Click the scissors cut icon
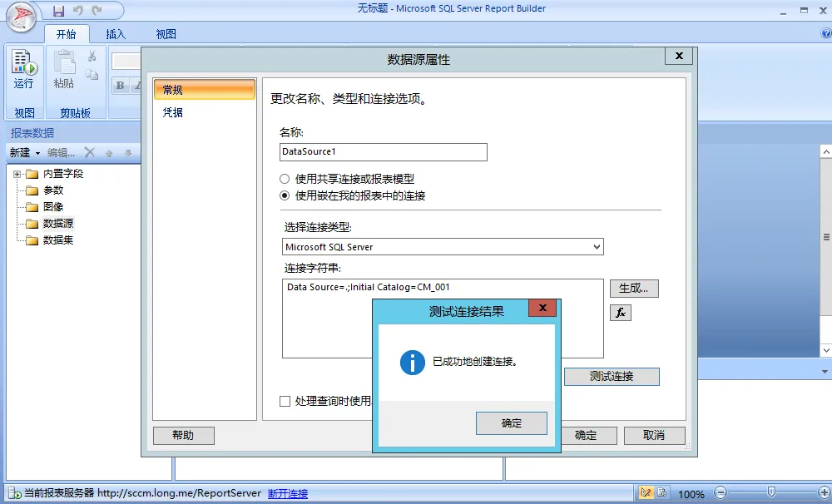832x504 pixels. 92,56
